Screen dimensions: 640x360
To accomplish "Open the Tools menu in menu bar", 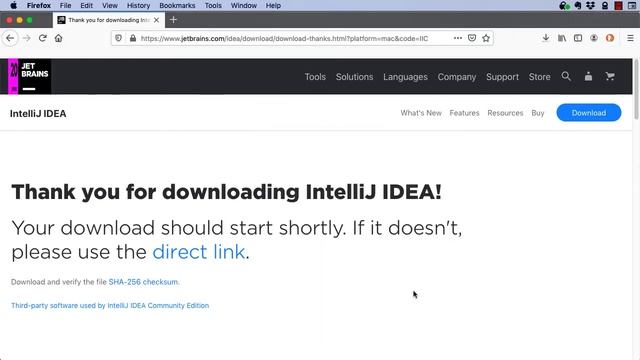I will (x=213, y=5).
